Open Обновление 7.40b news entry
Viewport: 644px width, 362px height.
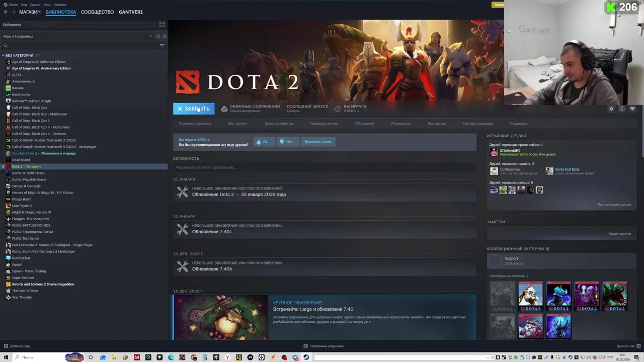325,266
